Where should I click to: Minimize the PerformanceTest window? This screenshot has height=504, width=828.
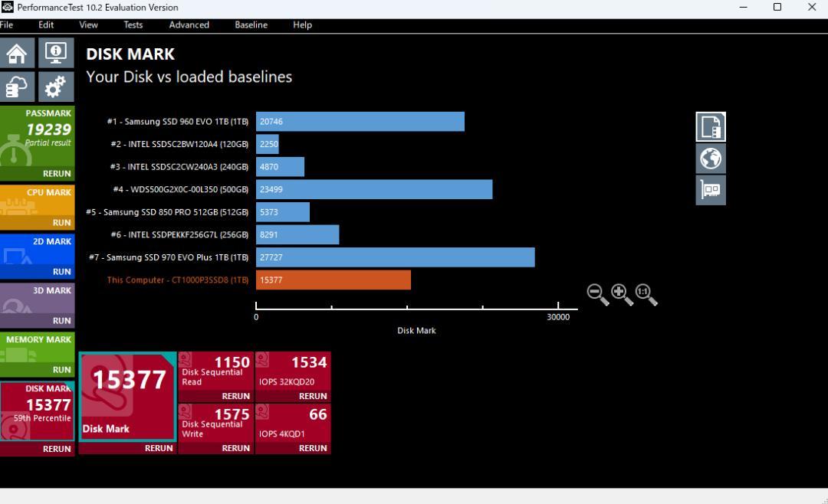(744, 7)
